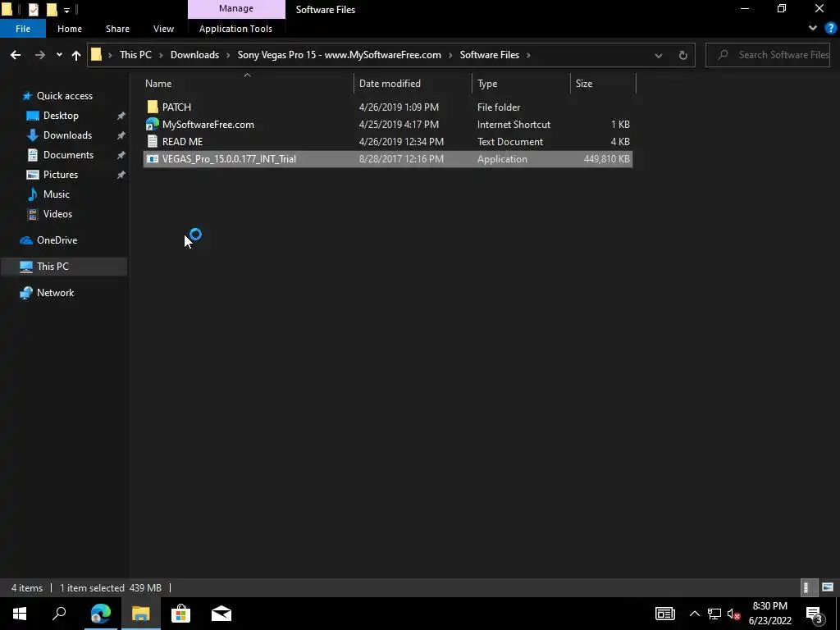Expand chevron after Downloads breadcrumb
The width and height of the screenshot is (840, 630).
(228, 55)
